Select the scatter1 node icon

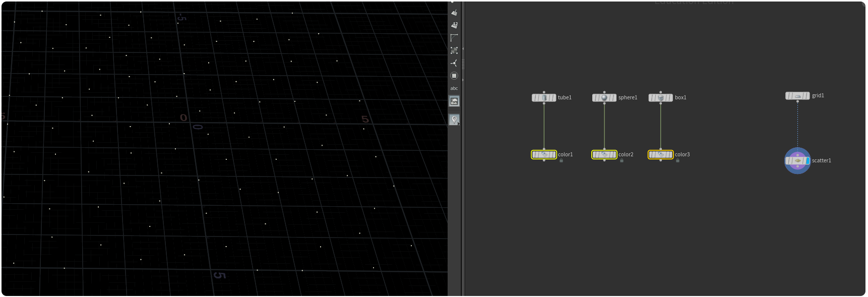(x=797, y=161)
